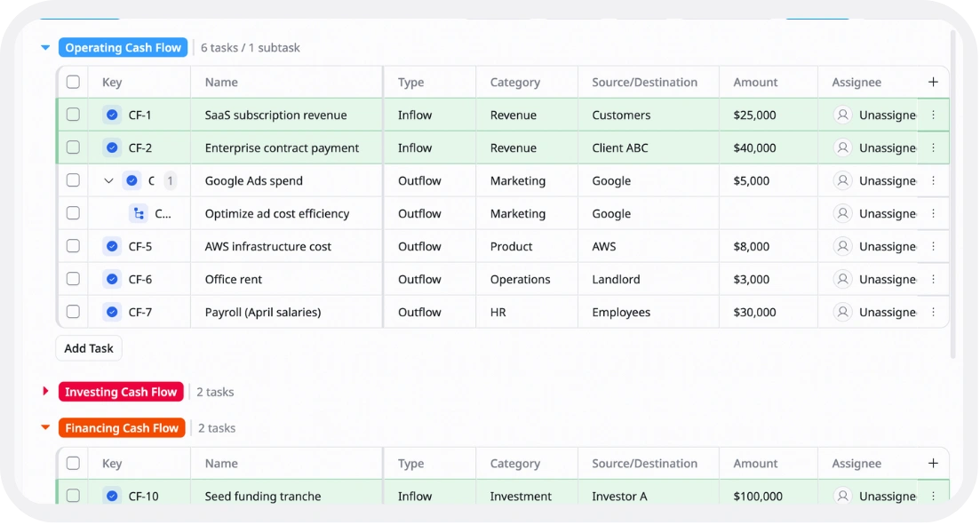Click the task status icon for CF-6
Image resolution: width=980 pixels, height=525 pixels.
112,279
